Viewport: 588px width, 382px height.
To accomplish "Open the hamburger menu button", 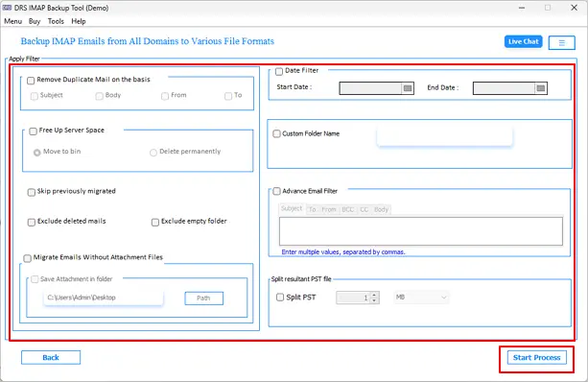I will point(561,42).
